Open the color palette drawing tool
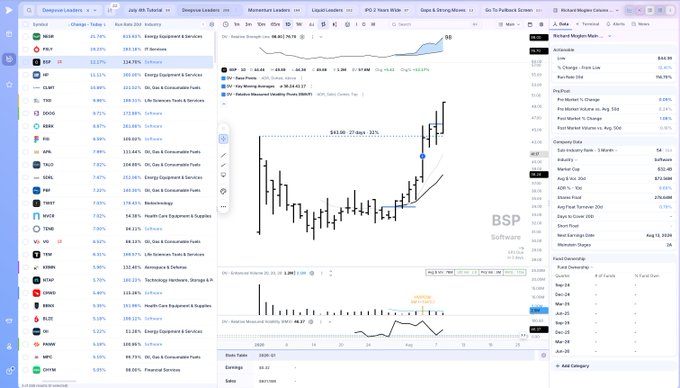 (x=223, y=191)
